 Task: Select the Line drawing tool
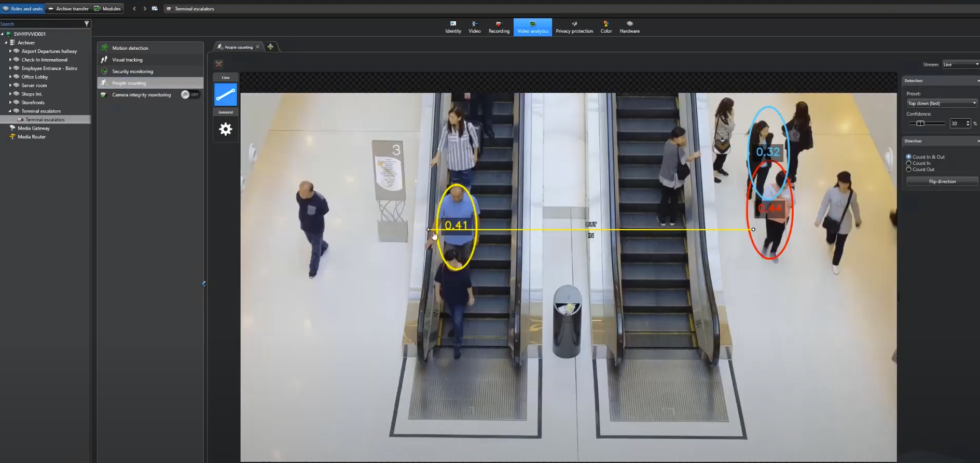point(226,95)
